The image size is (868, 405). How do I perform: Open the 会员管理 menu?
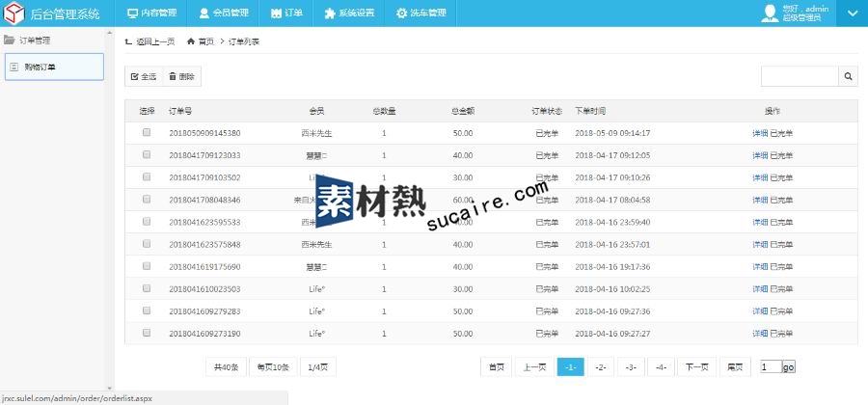click(x=224, y=13)
